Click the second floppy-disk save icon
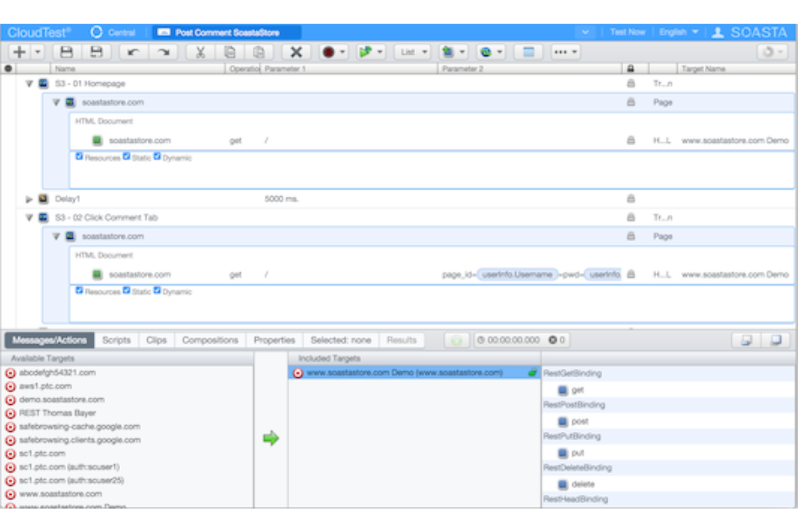This screenshot has width=798, height=532. point(97,52)
